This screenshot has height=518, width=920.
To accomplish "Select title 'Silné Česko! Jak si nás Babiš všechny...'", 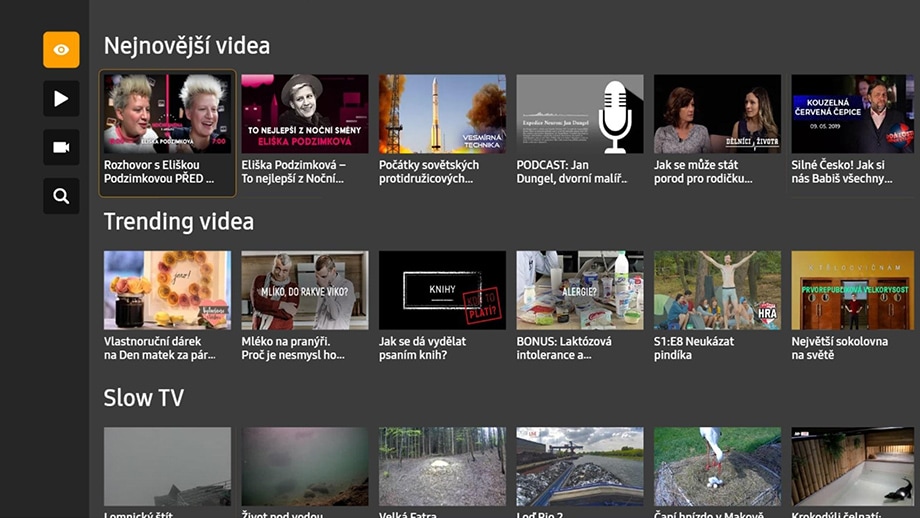I will (x=842, y=172).
